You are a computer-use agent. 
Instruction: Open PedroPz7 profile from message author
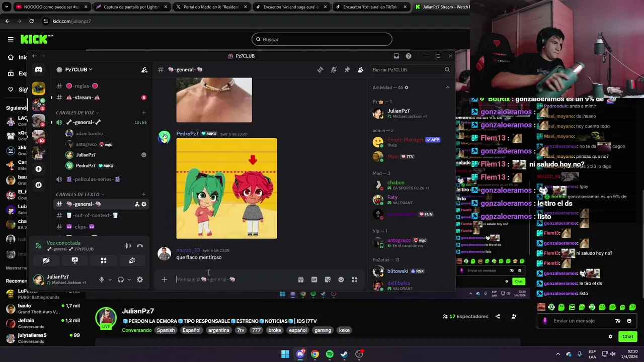pyautogui.click(x=187, y=134)
